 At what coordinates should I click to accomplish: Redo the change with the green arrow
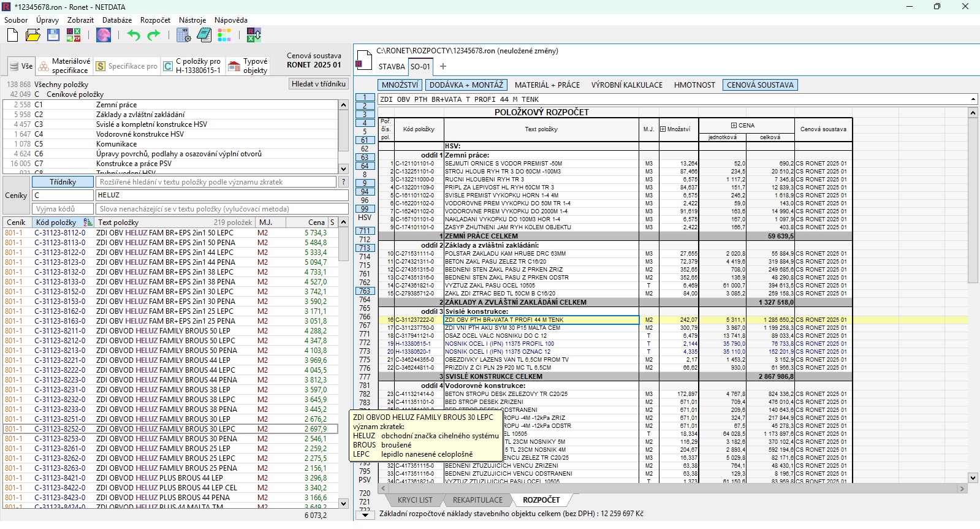153,35
